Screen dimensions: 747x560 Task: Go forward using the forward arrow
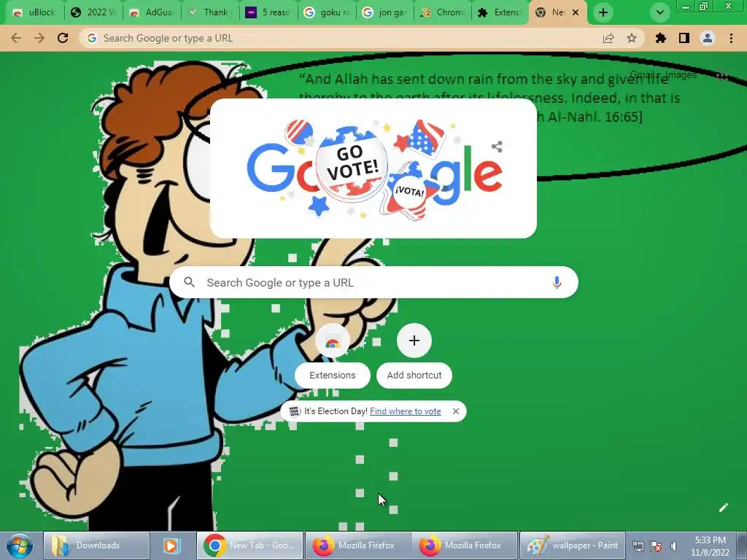[x=39, y=38]
